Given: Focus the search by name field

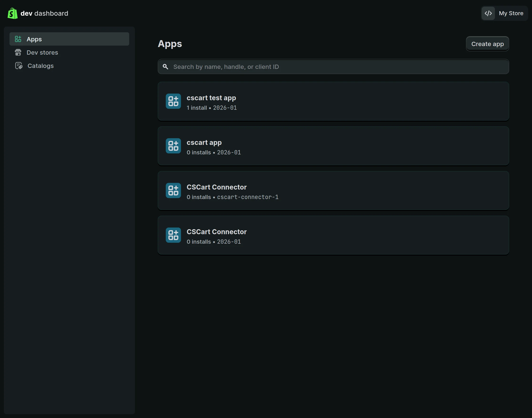Looking at the screenshot, I should coord(338,67).
